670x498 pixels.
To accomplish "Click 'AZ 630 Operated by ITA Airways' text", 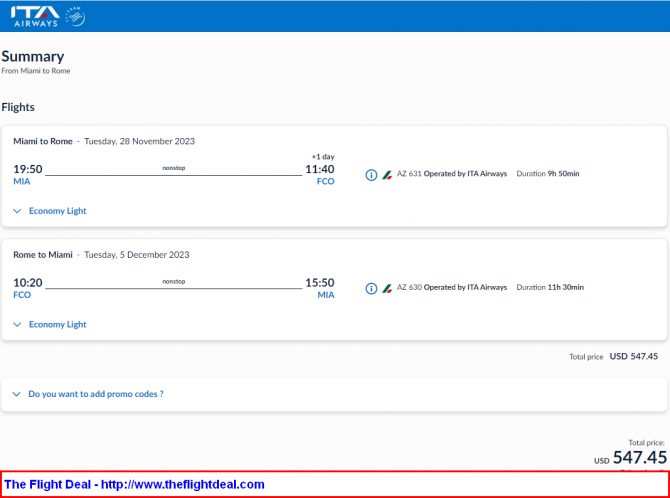I will 452,287.
